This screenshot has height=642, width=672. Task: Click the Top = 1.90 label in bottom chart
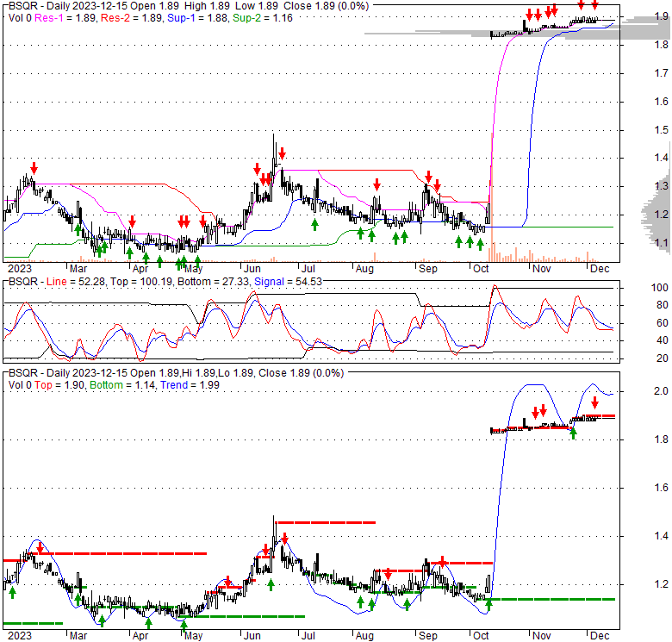[60, 385]
